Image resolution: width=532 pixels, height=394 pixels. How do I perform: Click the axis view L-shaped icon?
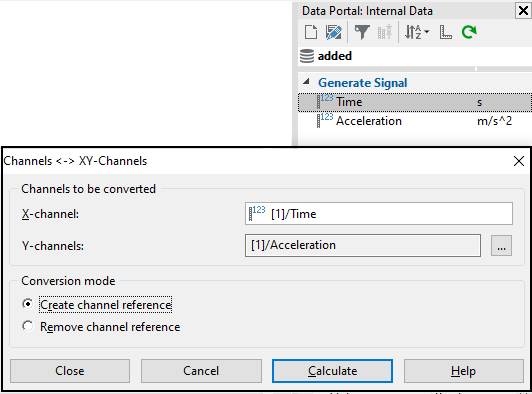coord(445,32)
